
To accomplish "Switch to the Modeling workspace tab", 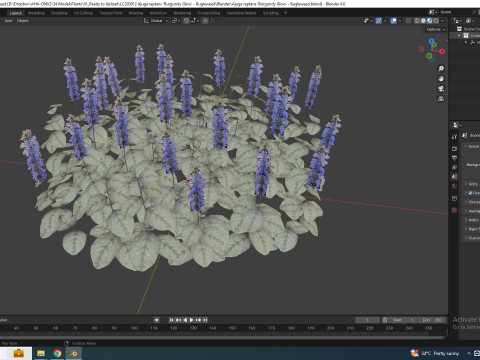I will pos(36,13).
